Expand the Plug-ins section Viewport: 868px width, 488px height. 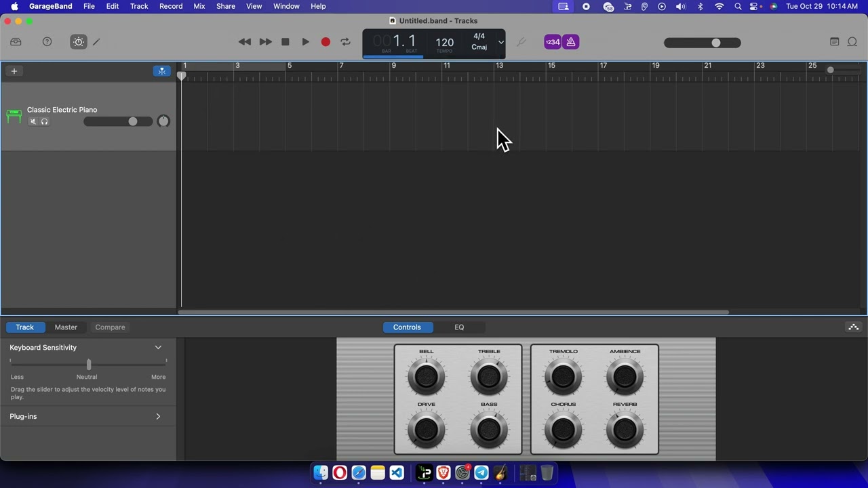158,417
